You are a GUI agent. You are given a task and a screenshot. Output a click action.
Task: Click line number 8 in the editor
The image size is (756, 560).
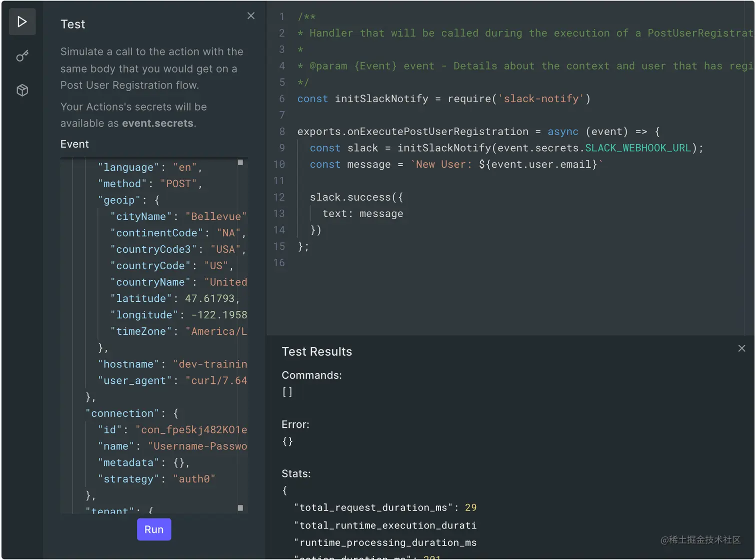click(x=281, y=131)
